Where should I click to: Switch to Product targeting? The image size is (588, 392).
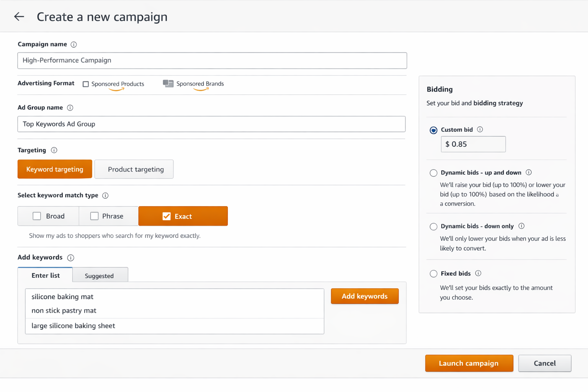pos(134,169)
